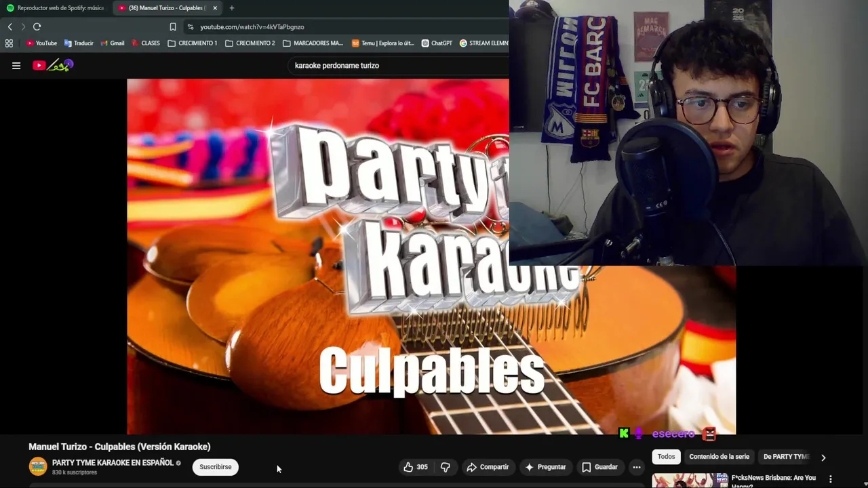Save the video with Guardar
The image size is (868, 488).
[x=600, y=467]
